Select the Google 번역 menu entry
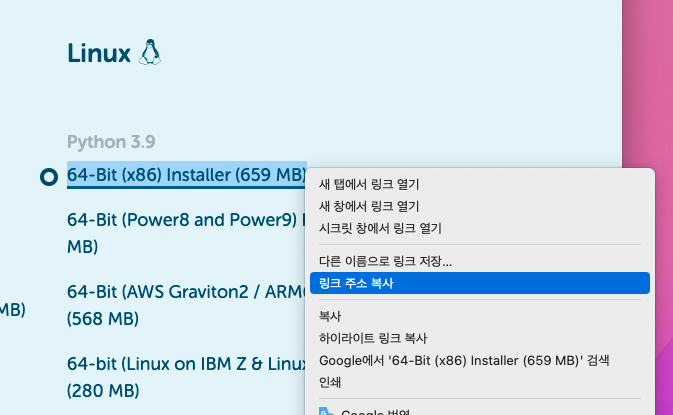 [480, 411]
